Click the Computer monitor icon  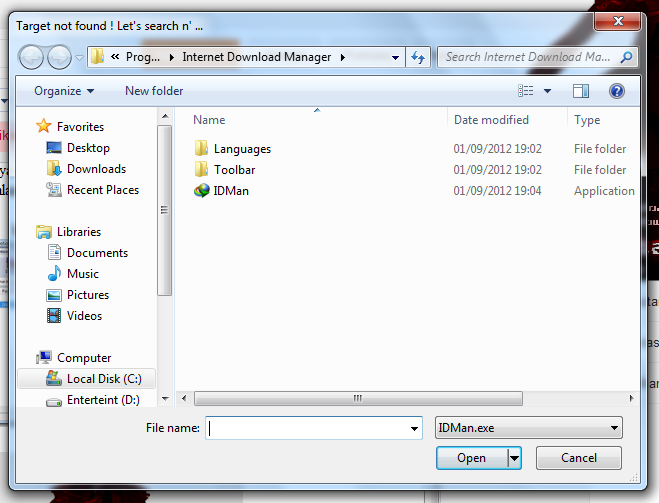(44, 357)
